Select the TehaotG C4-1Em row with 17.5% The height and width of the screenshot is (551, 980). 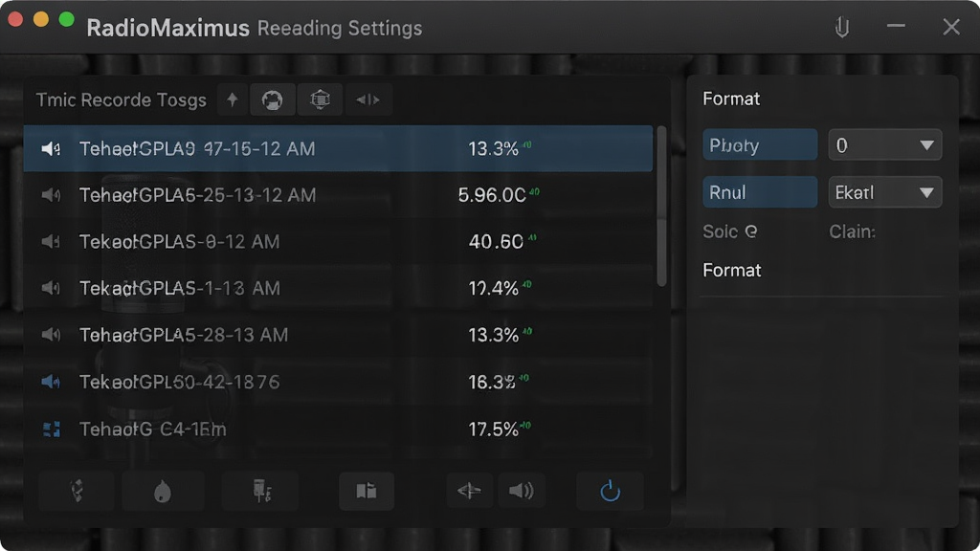point(338,430)
